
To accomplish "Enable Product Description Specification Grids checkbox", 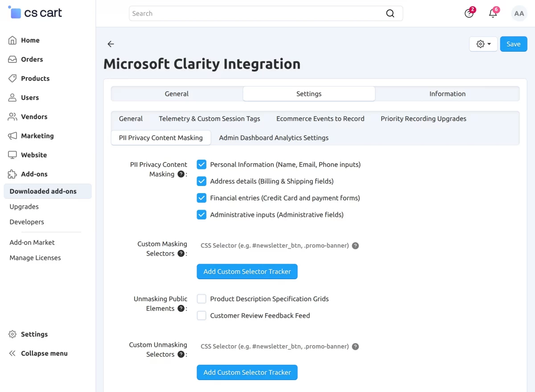I will pyautogui.click(x=202, y=299).
